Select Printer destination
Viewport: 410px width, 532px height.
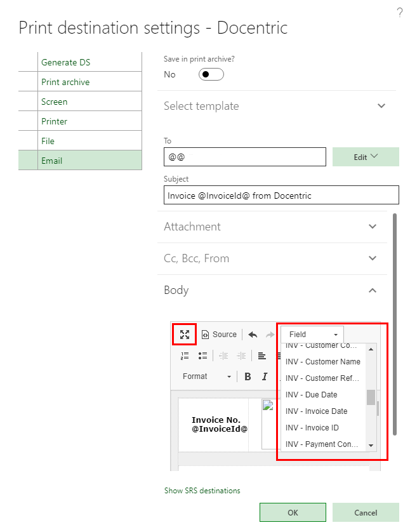pos(89,121)
